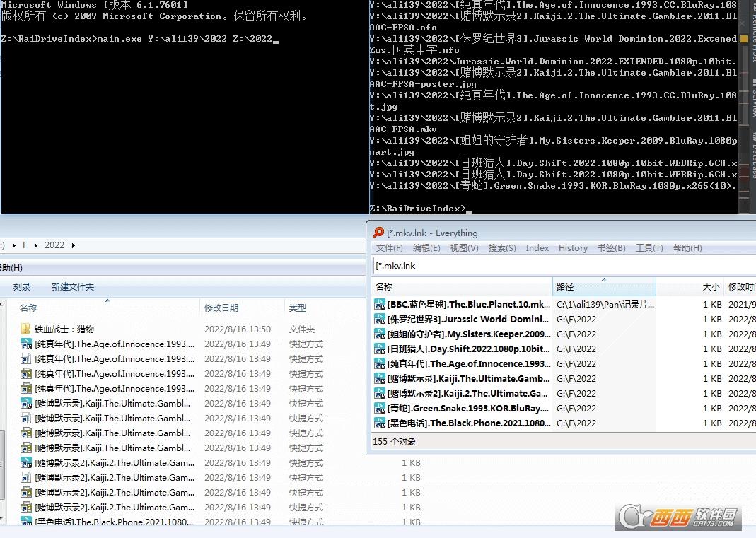Click 1 KB size of Black.Phone row in Everything
Viewport: 756px width, 538px height.
pos(712,423)
